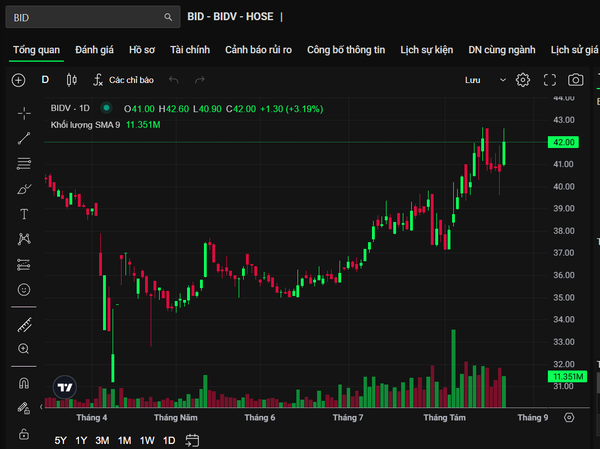This screenshot has width=600, height=449.
Task: Click the 42.00 current price label
Action: (563, 142)
